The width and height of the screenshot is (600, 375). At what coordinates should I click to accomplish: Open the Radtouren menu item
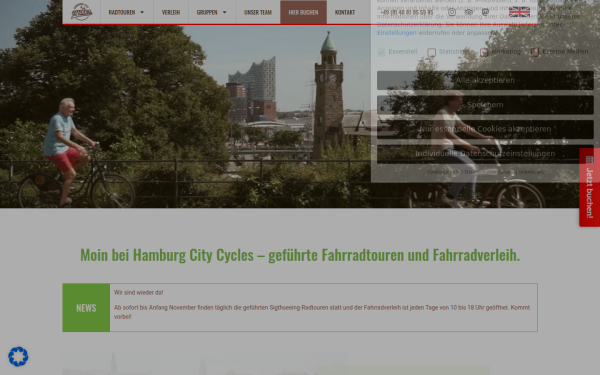tap(122, 12)
